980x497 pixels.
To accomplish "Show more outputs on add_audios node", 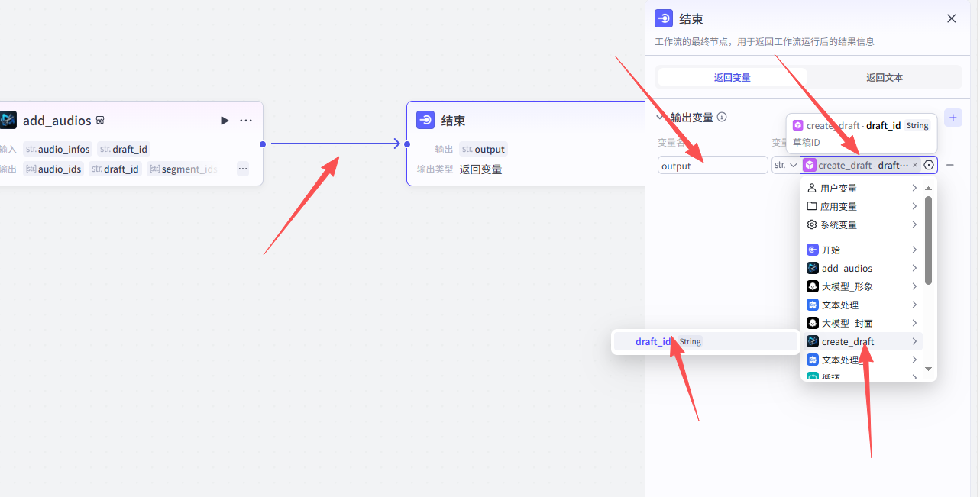I will 243,169.
